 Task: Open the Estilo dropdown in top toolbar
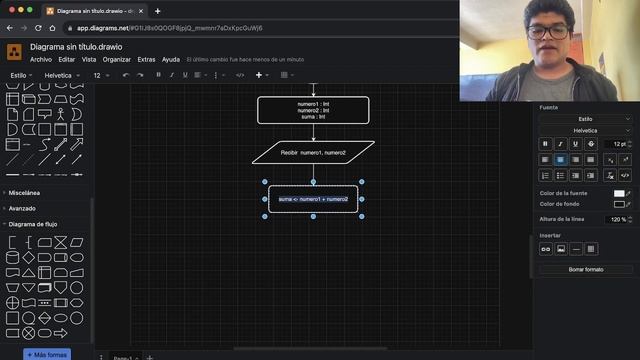tap(21, 76)
